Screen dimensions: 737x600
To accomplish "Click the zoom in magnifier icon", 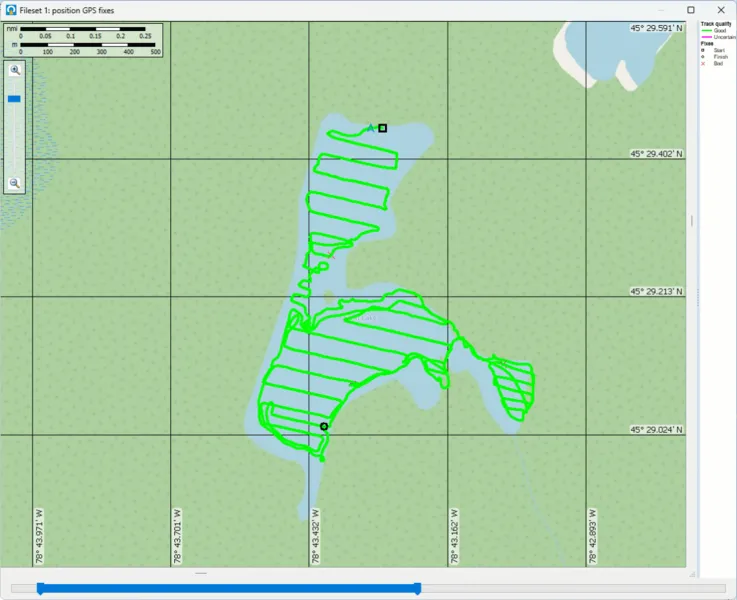I will click(x=15, y=70).
